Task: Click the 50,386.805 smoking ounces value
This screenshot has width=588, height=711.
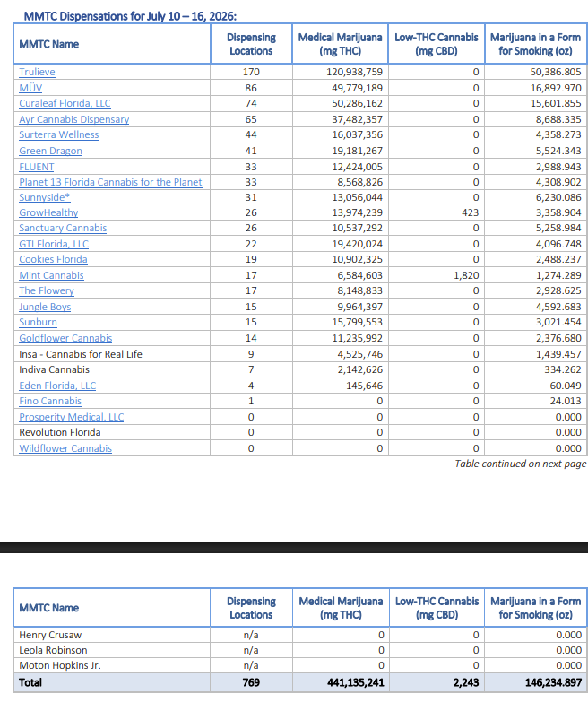Action: coord(556,72)
